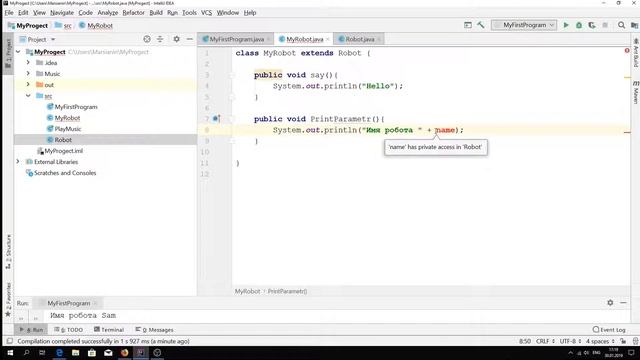Select the MyFirstProgram run tab
Image resolution: width=640 pixels, height=360 pixels.
tap(69, 303)
